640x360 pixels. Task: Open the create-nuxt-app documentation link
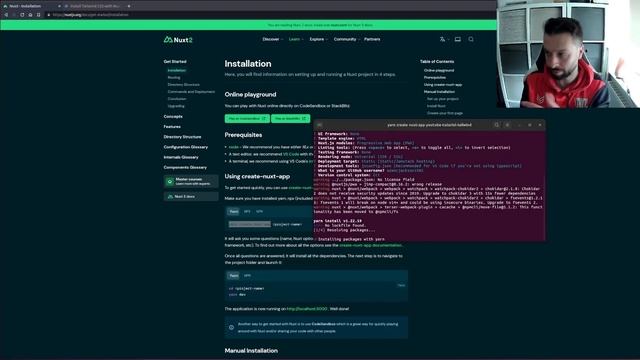click(x=371, y=245)
